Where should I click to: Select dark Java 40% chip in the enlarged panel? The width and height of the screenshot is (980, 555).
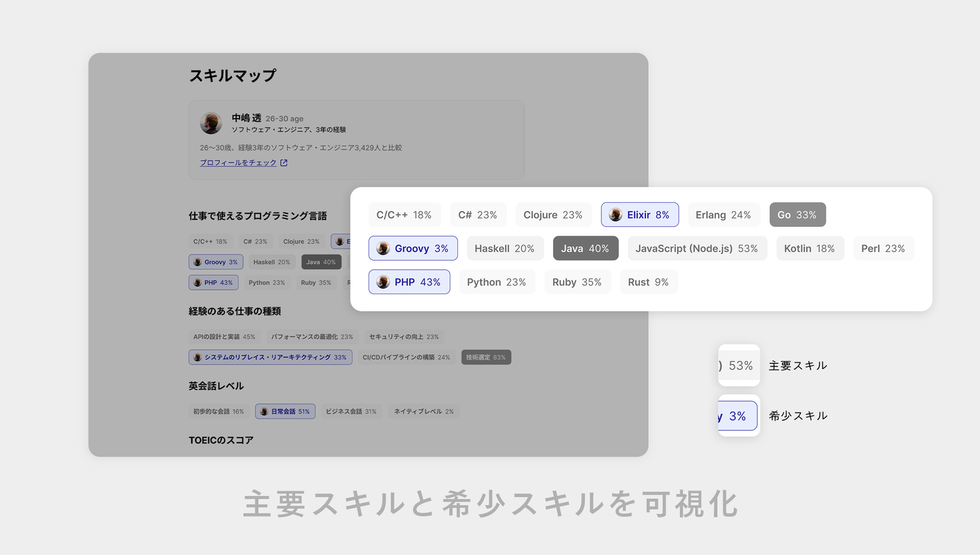tap(586, 249)
